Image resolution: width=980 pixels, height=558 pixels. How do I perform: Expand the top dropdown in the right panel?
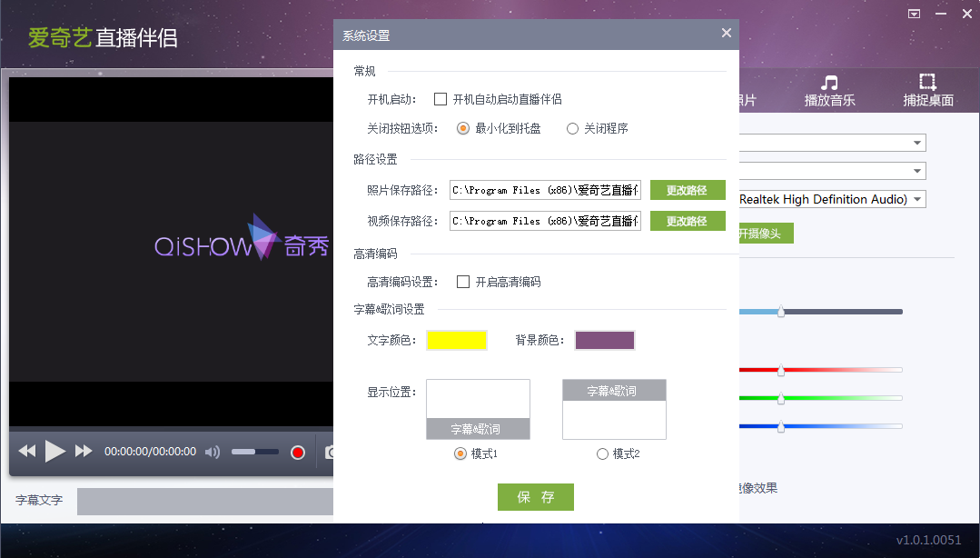[x=916, y=143]
